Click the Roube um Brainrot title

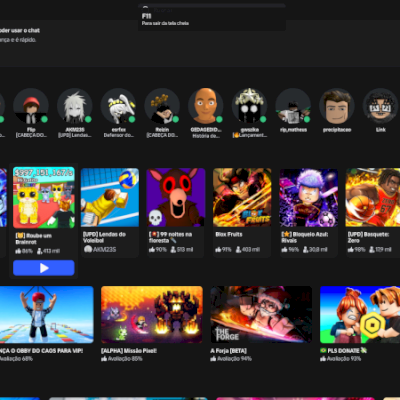click(x=33, y=239)
